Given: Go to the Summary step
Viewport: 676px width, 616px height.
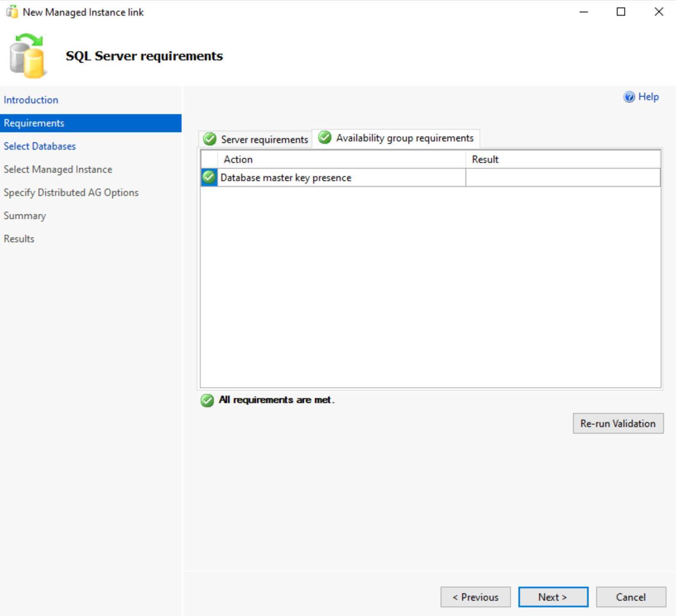Looking at the screenshot, I should pyautogui.click(x=25, y=215).
